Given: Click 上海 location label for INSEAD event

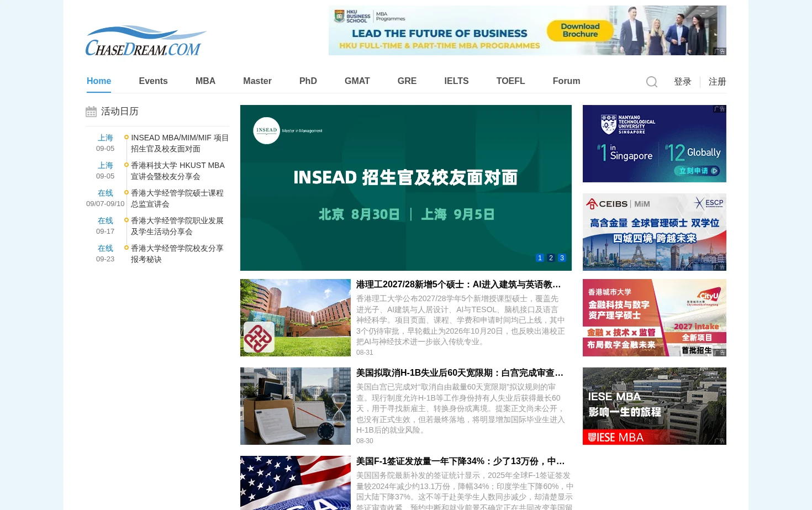Looking at the screenshot, I should 106,138.
